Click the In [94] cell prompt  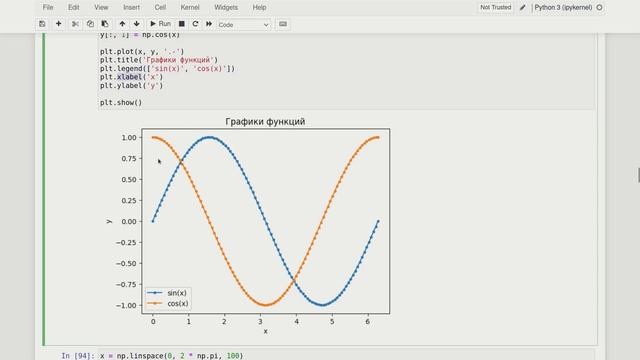[78, 356]
